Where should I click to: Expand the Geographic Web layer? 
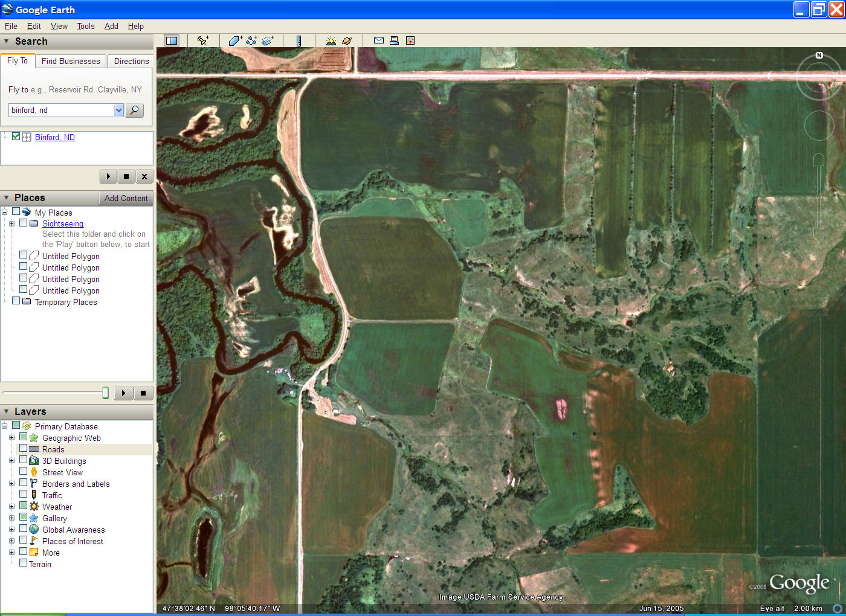[x=11, y=437]
